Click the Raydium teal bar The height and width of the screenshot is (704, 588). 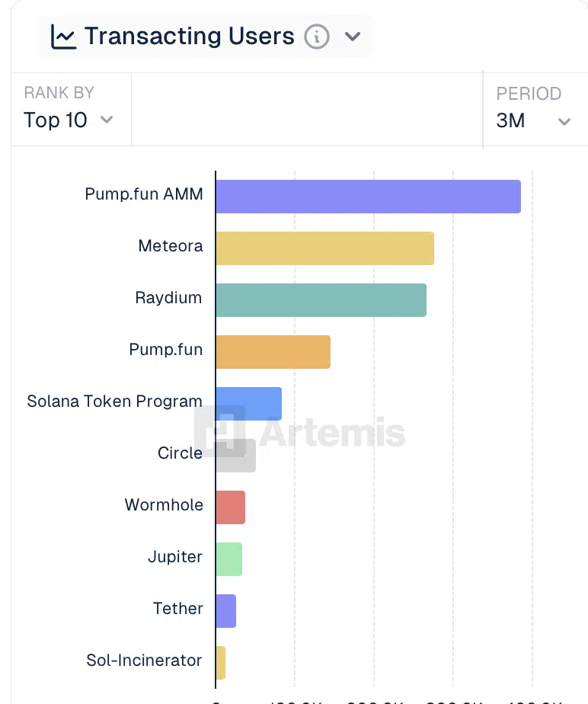(x=321, y=300)
